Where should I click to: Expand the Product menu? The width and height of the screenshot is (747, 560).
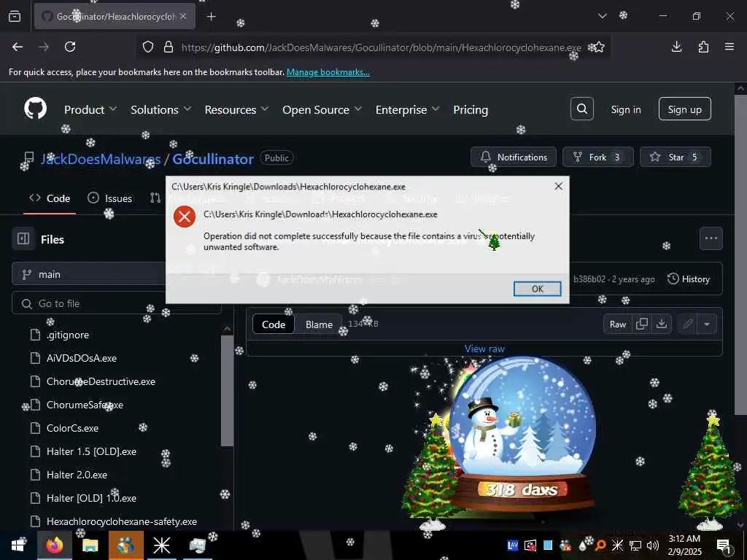coord(90,109)
